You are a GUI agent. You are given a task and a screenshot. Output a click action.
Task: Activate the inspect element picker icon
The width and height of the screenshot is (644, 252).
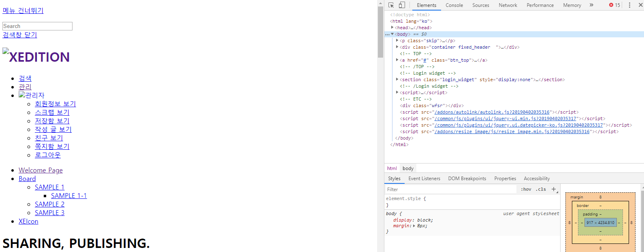(391, 5)
